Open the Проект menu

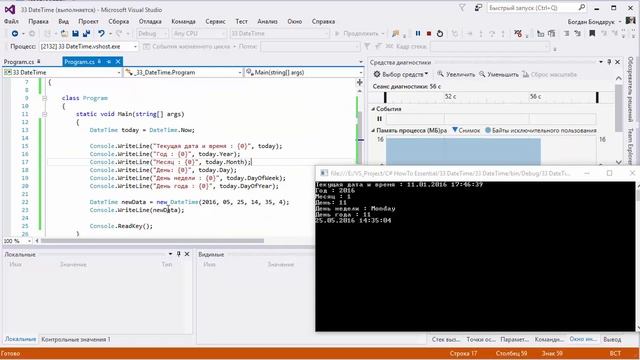[x=89, y=21]
